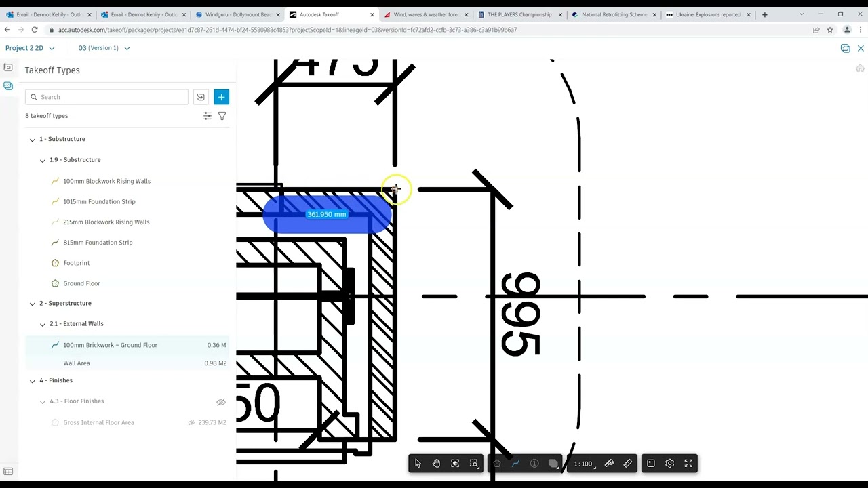Open the 03 (Version 1) dropdown

point(104,48)
